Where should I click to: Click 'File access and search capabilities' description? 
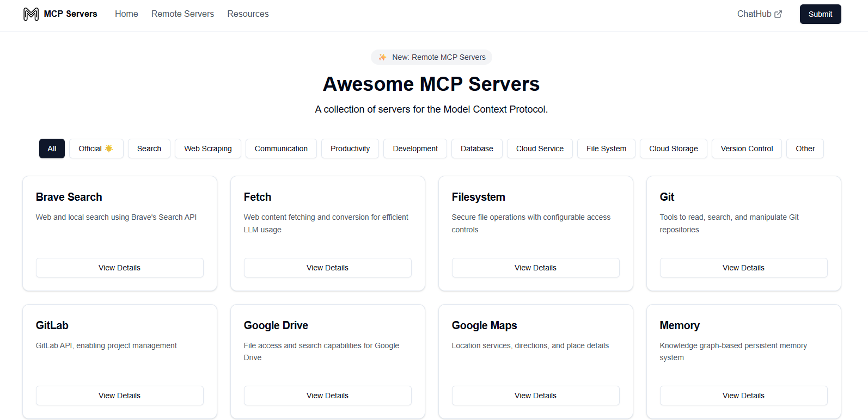pyautogui.click(x=321, y=351)
